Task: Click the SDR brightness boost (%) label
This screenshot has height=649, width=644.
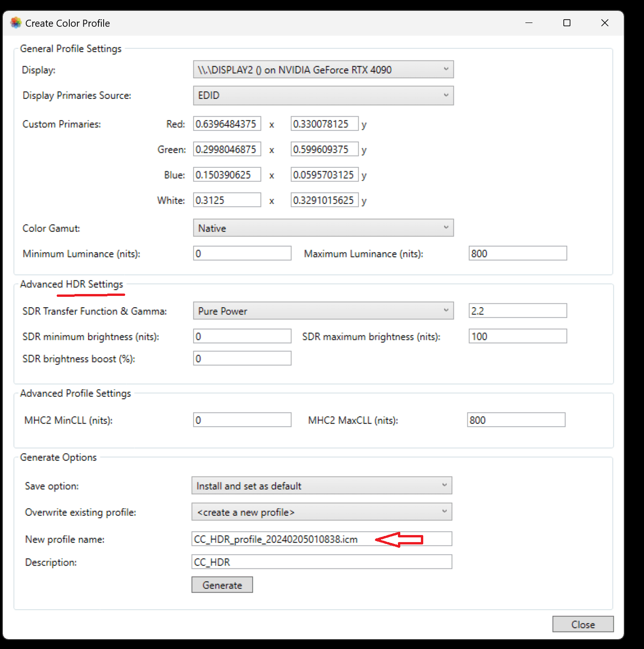Action: [79, 359]
